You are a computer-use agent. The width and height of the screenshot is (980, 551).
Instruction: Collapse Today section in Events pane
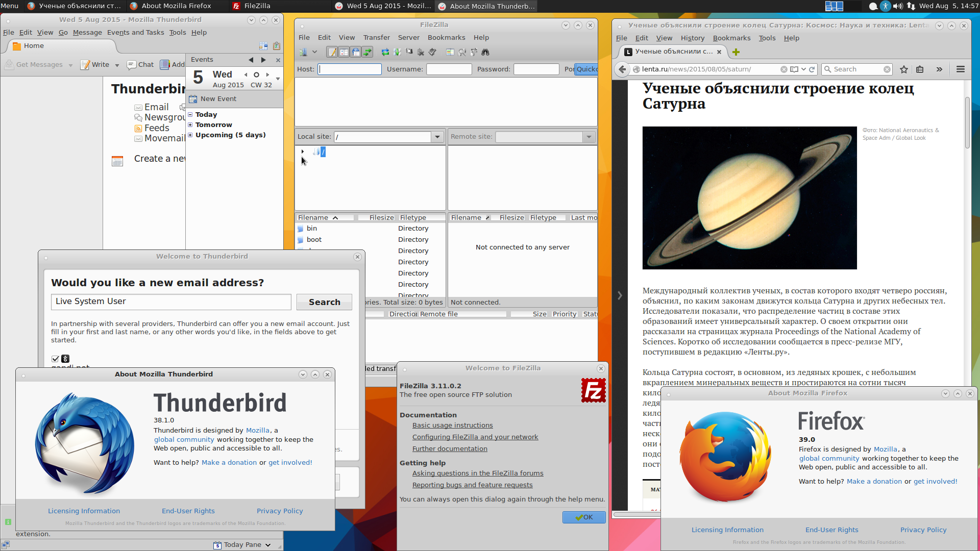190,115
